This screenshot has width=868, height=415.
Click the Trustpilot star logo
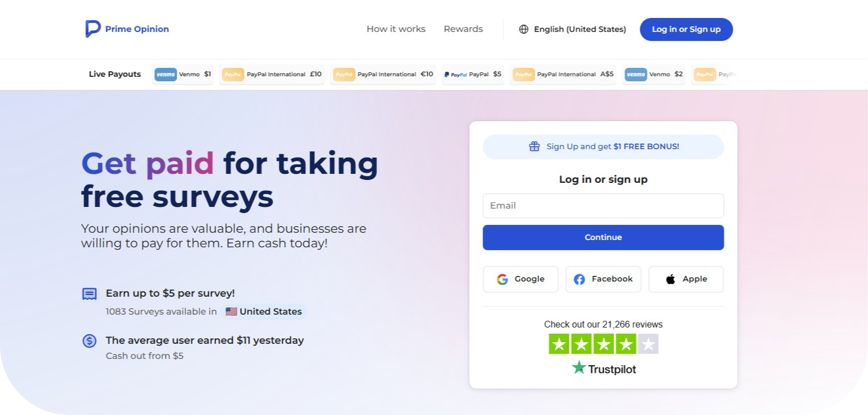pos(578,368)
